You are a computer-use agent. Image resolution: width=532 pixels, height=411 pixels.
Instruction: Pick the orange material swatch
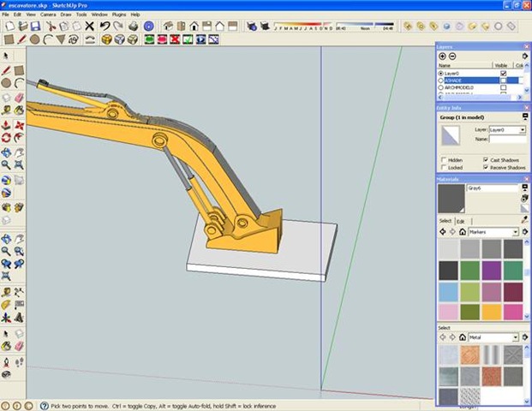(x=491, y=312)
